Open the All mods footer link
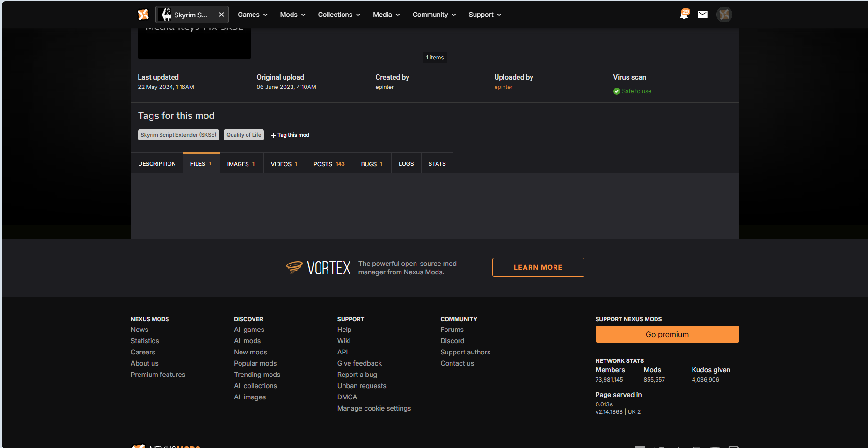The width and height of the screenshot is (868, 448). coord(248,341)
